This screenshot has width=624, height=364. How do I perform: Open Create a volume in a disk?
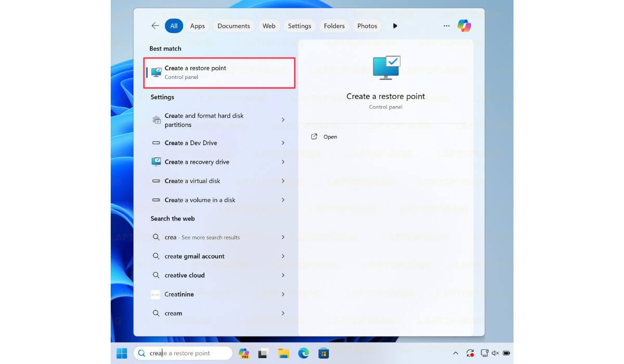[219, 200]
